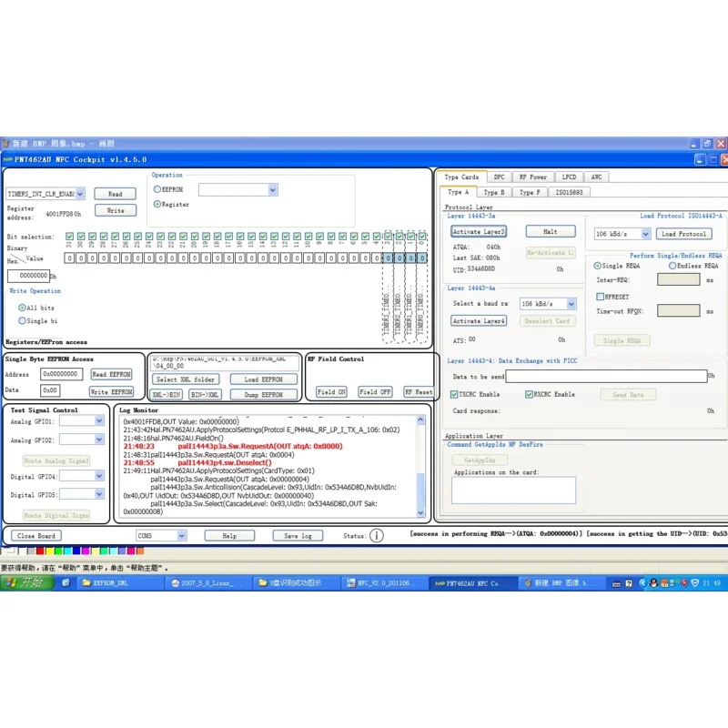This screenshot has width=728, height=728.
Task: Click the QQ penguin tray icon
Action: coord(653,583)
